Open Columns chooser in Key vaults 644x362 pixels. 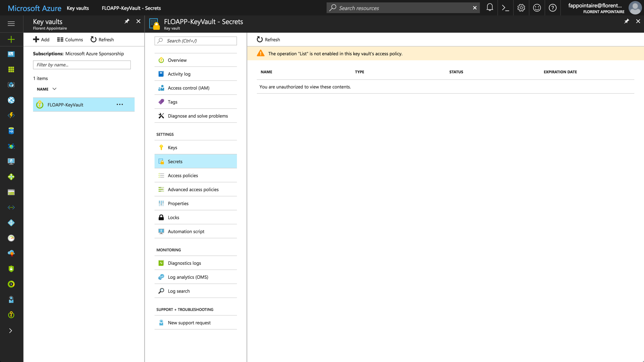70,39
